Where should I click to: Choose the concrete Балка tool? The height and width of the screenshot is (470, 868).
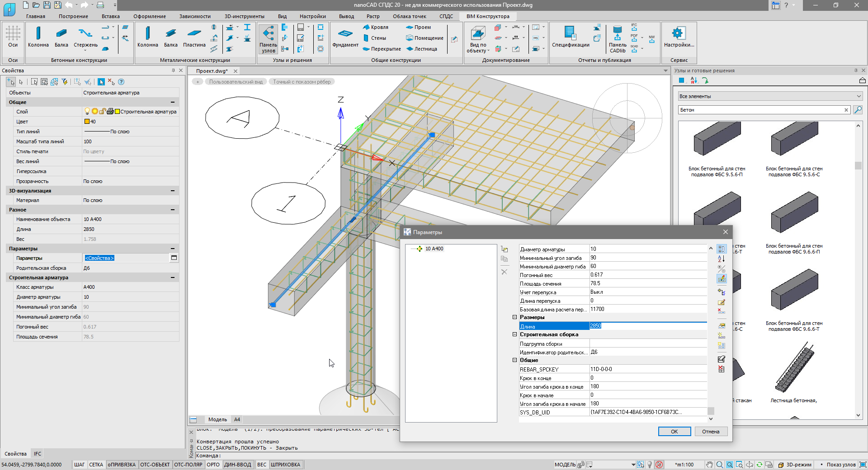click(61, 37)
